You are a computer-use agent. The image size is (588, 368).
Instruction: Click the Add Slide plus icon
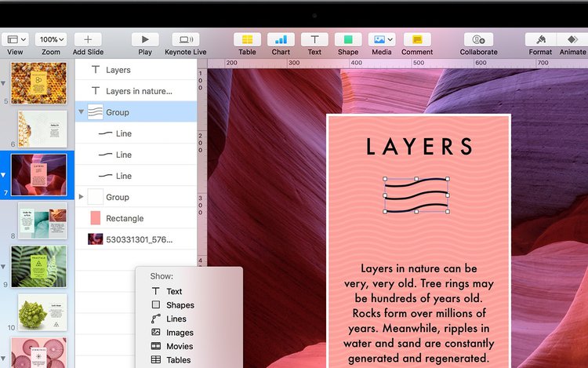pyautogui.click(x=88, y=39)
